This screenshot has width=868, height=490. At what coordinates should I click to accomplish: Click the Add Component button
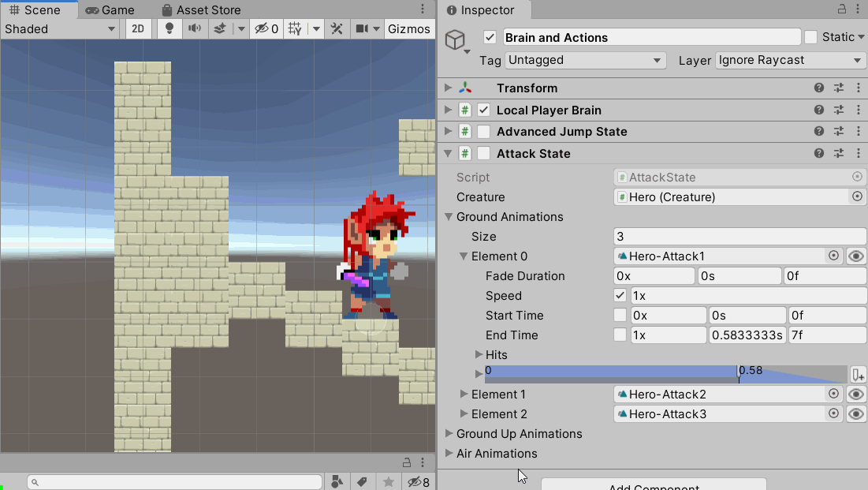click(654, 484)
